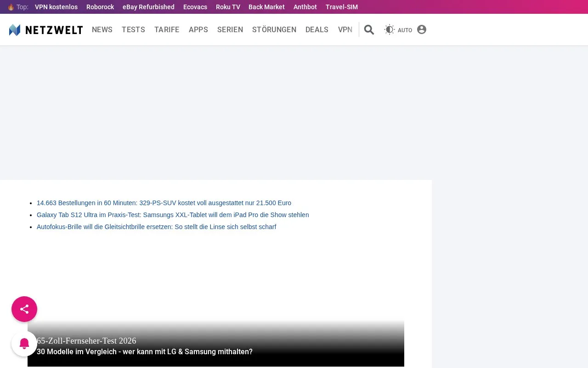Image resolution: width=588 pixels, height=368 pixels.
Task: Open the 329-PS-SUV orders article link
Action: pos(164,203)
